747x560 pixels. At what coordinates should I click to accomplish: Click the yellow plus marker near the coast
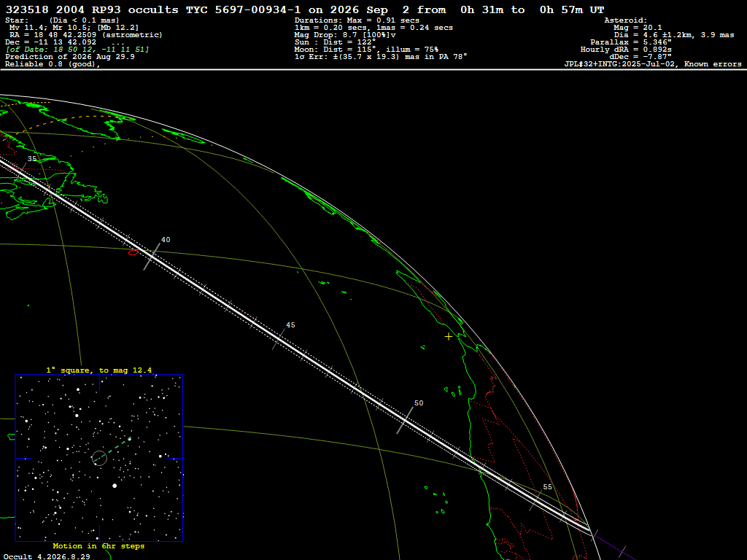pyautogui.click(x=449, y=337)
